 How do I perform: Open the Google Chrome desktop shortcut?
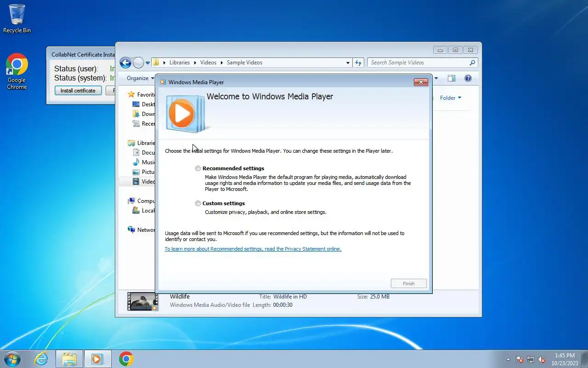(17, 71)
